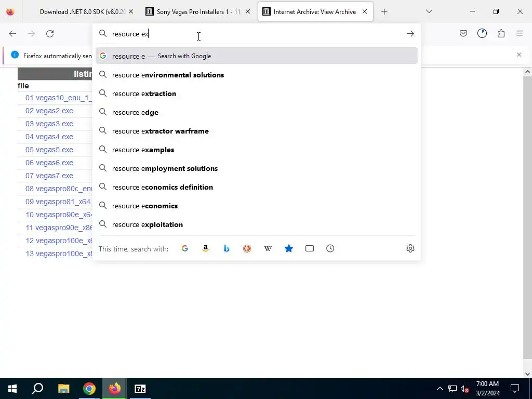532x399 pixels.
Task: Switch to Sony Vegas Pro Installers tab
Action: 198,12
